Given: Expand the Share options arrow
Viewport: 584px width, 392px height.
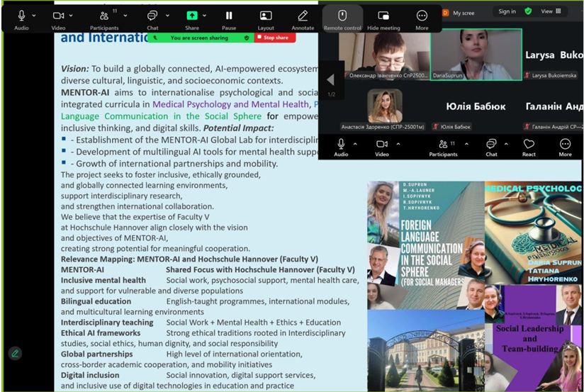Looking at the screenshot, I should 205,16.
